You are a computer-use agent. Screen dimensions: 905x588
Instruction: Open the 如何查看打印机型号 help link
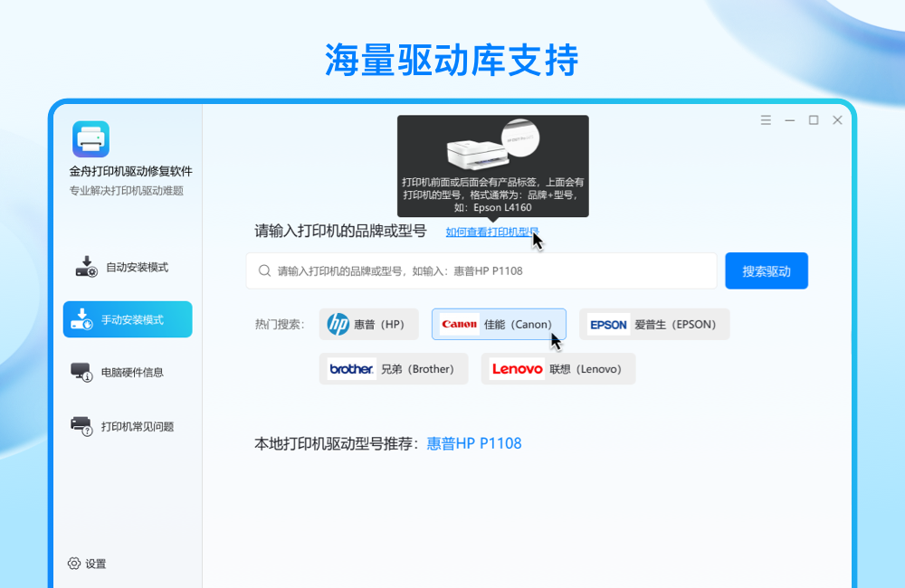point(493,232)
